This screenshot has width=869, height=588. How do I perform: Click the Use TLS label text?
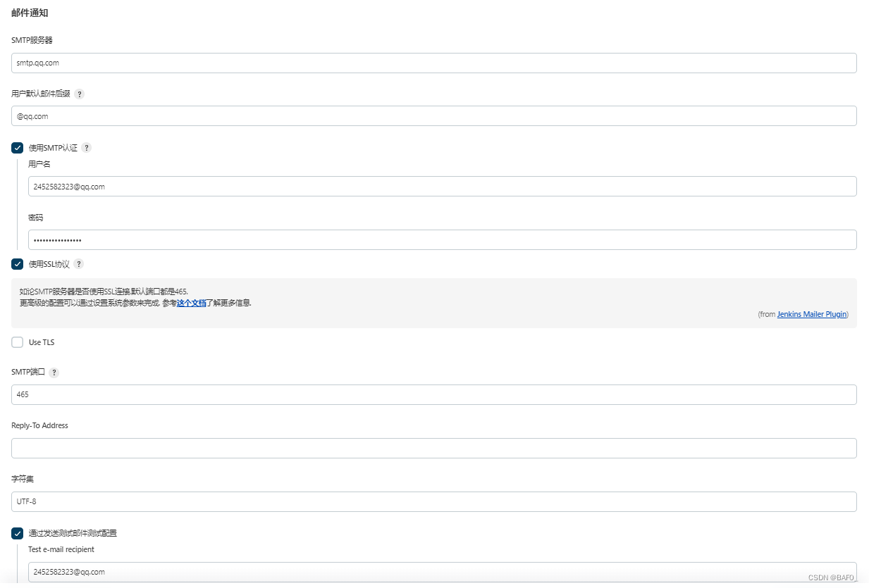pyautogui.click(x=42, y=342)
